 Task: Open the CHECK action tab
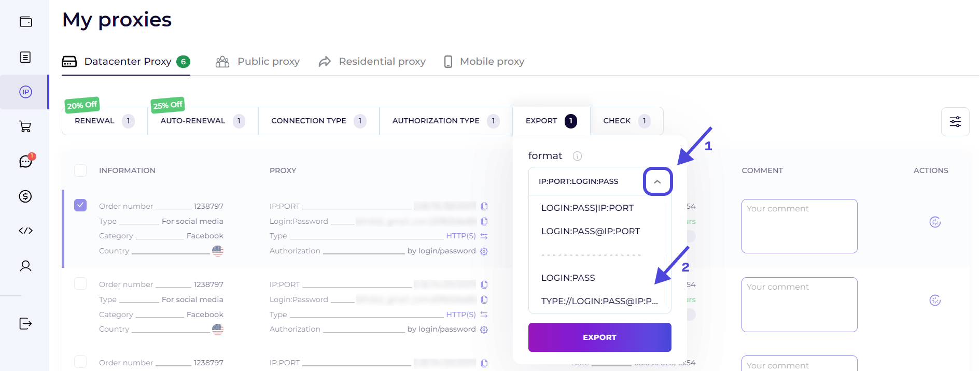[626, 121]
